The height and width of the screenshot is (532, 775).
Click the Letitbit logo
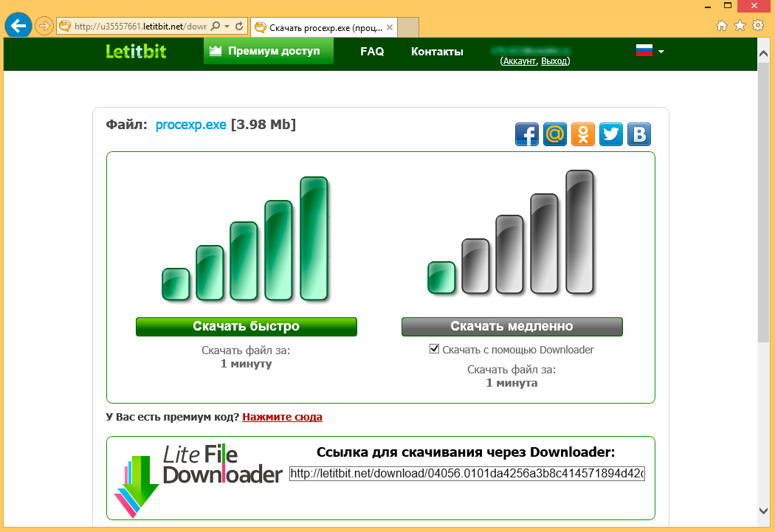point(136,52)
